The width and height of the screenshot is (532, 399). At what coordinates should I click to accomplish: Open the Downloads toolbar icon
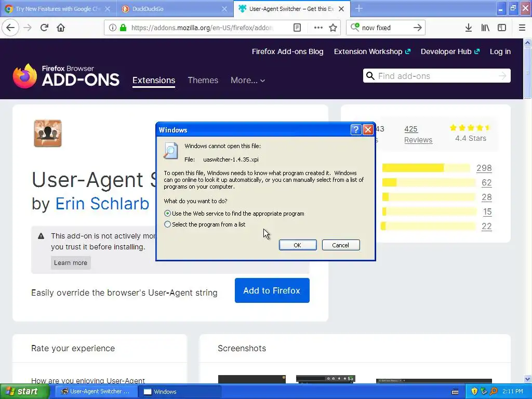coord(469,28)
